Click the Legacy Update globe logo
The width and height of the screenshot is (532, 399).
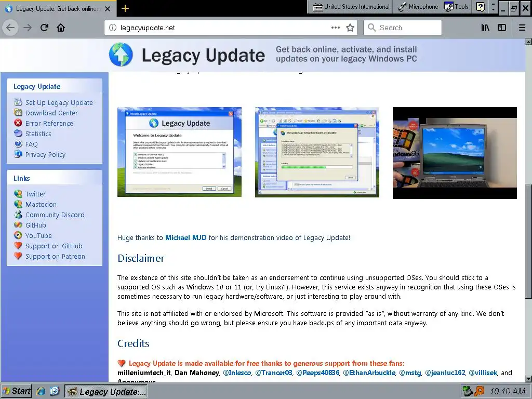click(121, 54)
